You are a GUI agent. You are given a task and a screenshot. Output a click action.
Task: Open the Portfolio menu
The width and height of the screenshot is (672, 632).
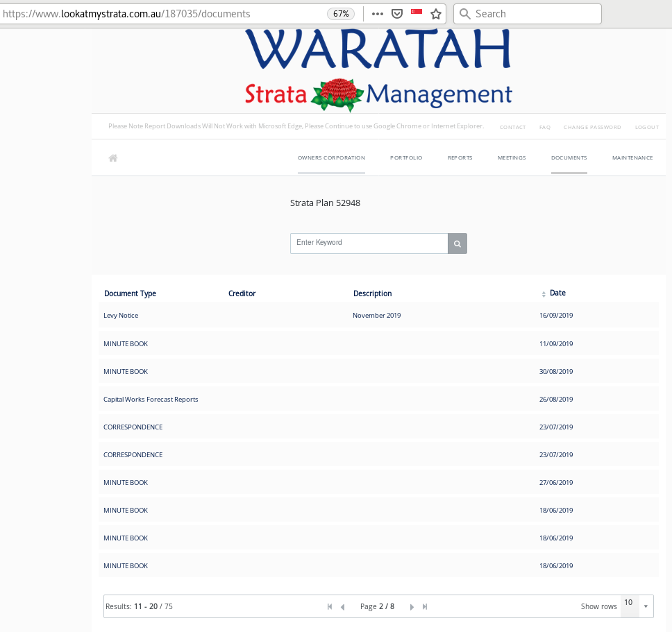pyautogui.click(x=406, y=158)
